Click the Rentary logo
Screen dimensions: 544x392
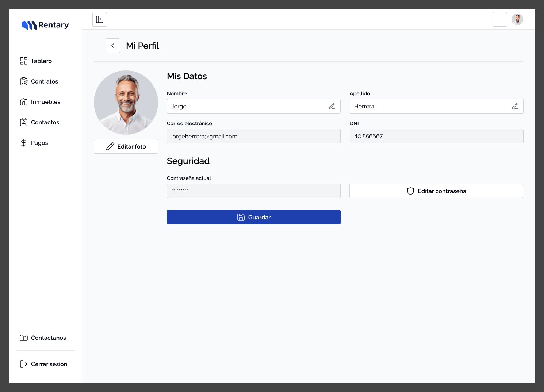(45, 25)
